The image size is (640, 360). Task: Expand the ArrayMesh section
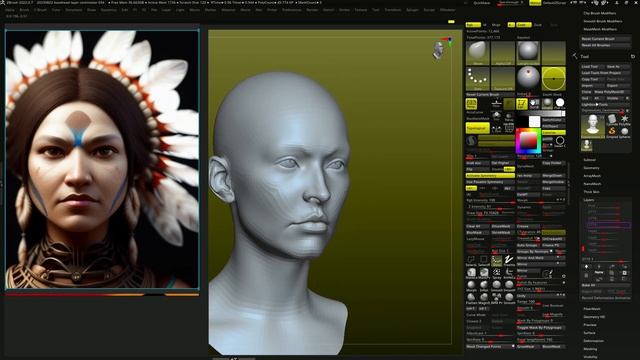[592, 176]
